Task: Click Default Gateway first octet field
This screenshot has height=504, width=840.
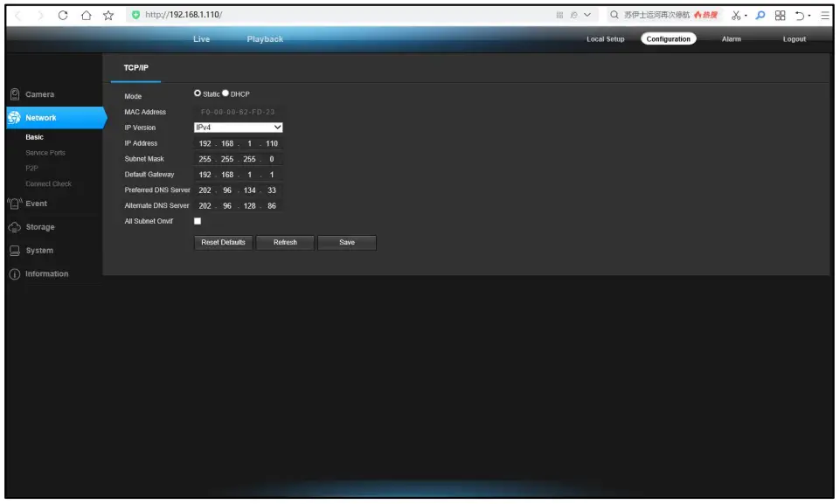Action: pyautogui.click(x=205, y=175)
